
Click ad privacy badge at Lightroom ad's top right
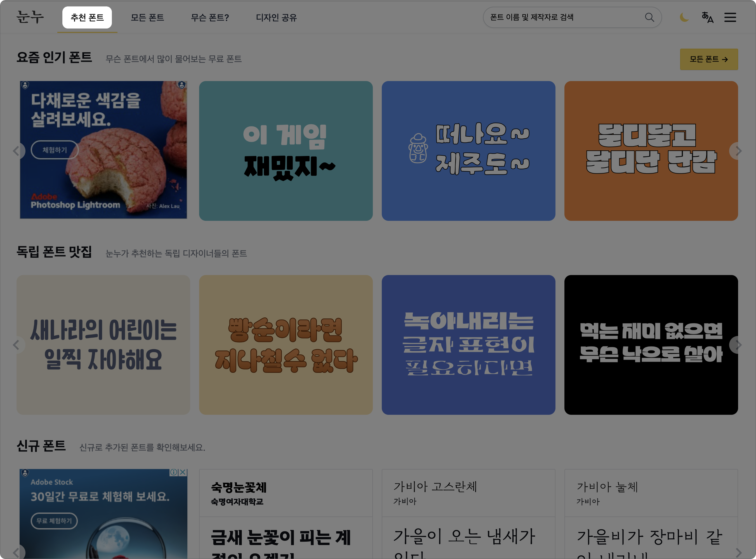coord(182,85)
